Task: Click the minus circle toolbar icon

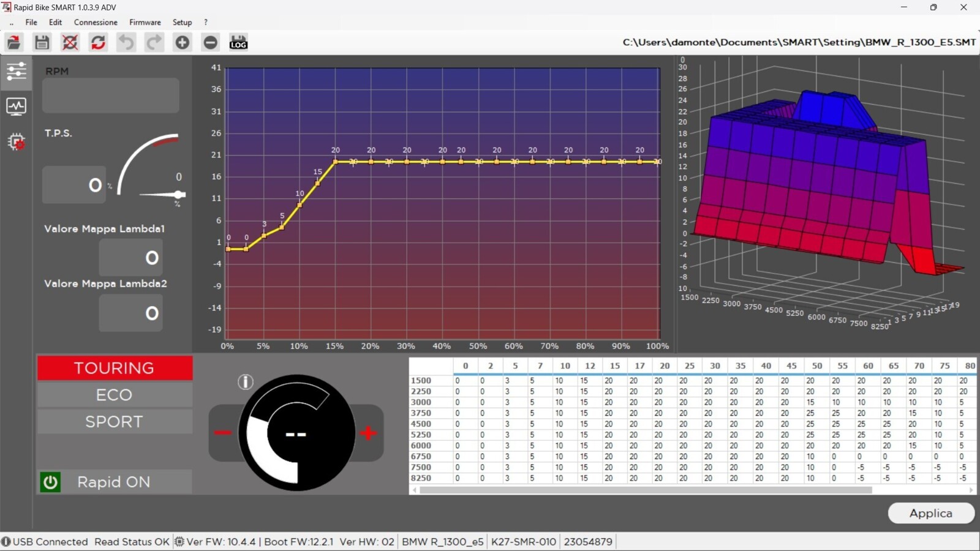Action: (210, 42)
